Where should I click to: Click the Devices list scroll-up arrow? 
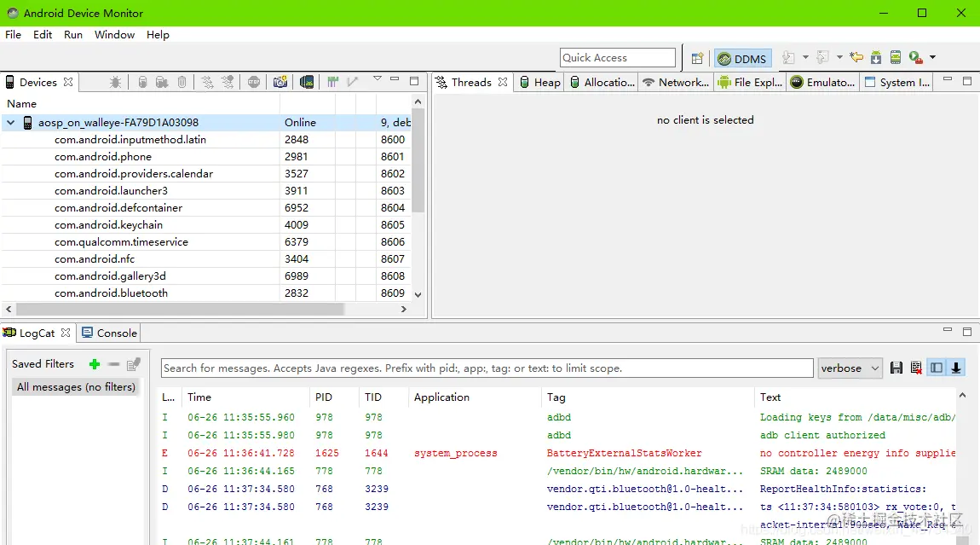[x=418, y=101]
